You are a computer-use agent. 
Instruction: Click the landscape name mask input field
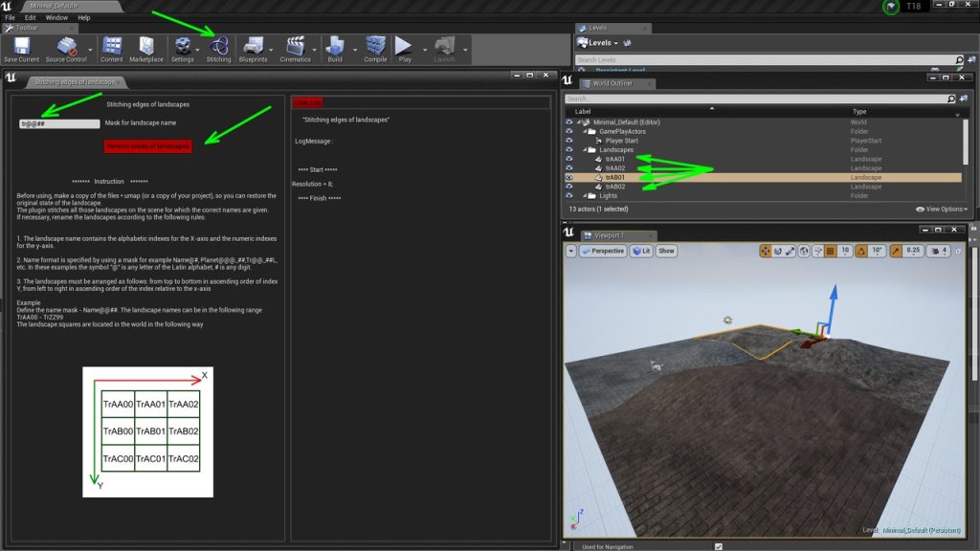(59, 123)
